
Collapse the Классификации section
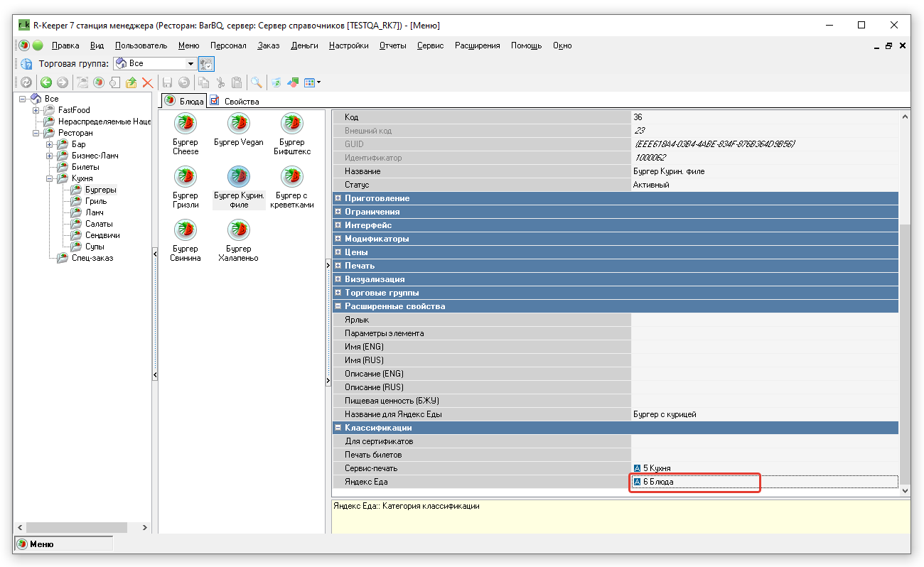[x=338, y=428]
